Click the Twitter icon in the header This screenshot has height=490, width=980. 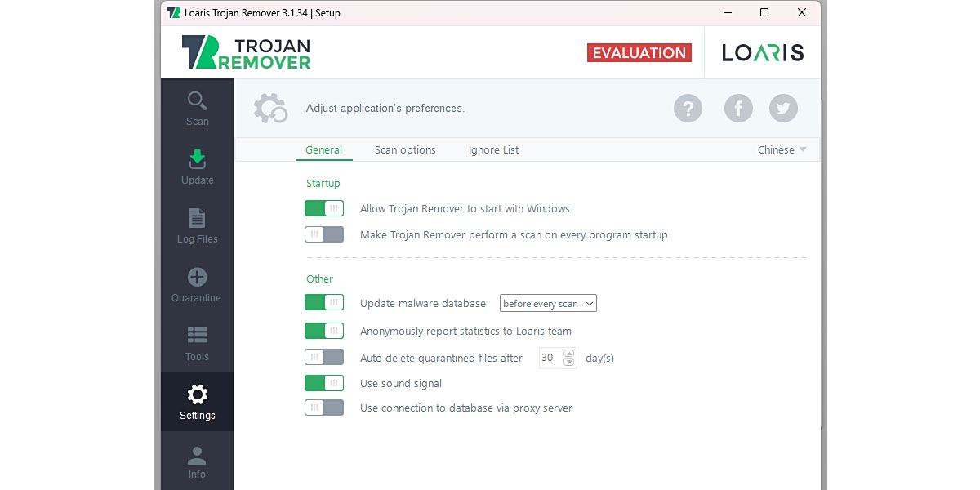[783, 108]
